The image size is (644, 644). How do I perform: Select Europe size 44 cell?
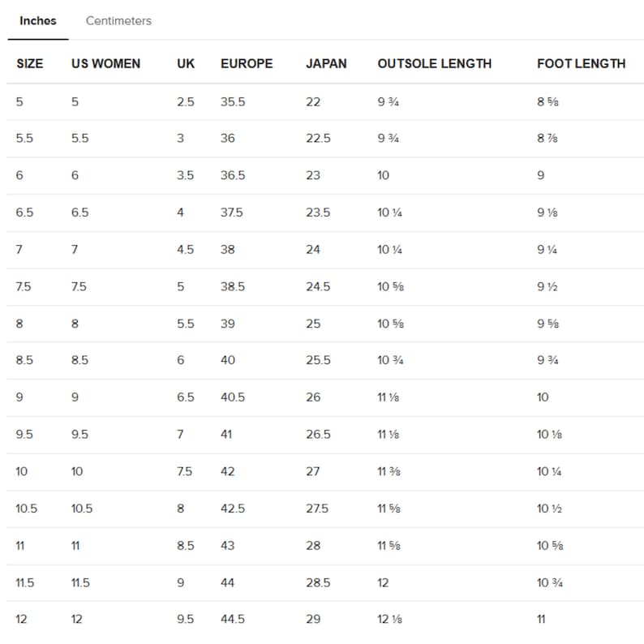click(227, 583)
